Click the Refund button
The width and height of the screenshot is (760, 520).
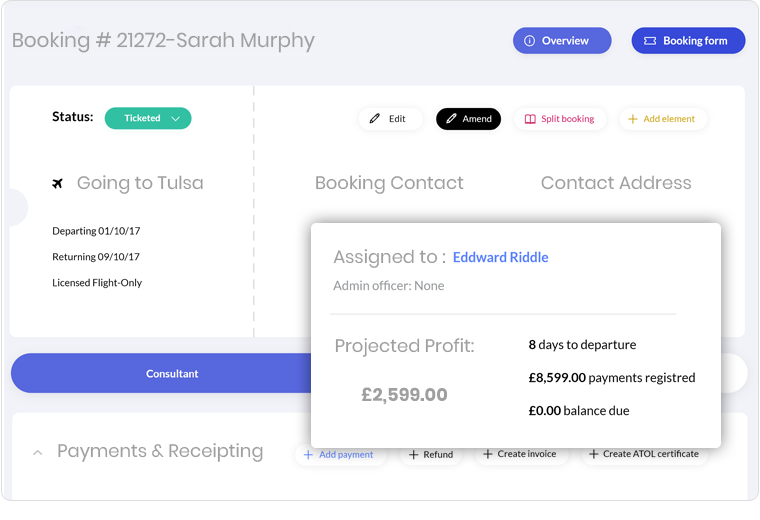(431, 455)
